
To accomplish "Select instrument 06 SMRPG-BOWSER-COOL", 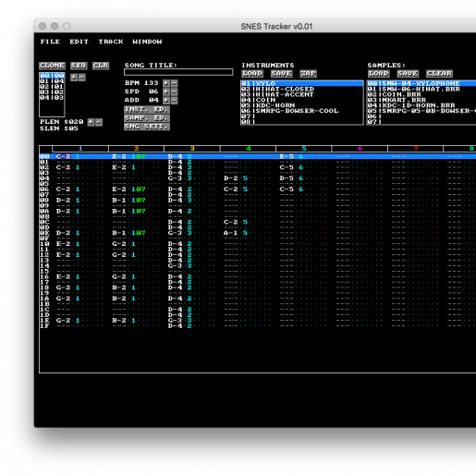I will [x=302, y=111].
